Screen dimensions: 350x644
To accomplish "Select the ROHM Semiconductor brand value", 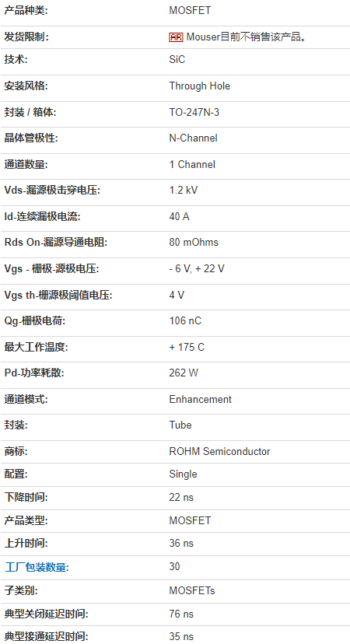I will point(219,451).
